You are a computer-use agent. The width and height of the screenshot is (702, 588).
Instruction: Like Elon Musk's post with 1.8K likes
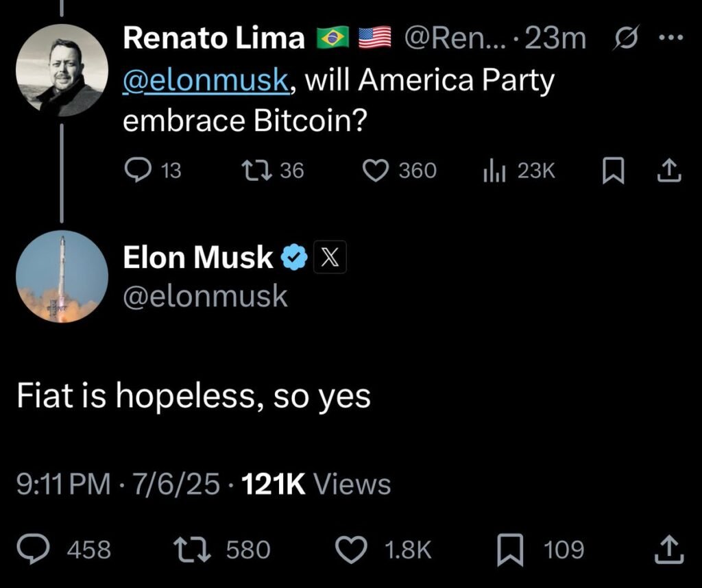pyautogui.click(x=352, y=550)
